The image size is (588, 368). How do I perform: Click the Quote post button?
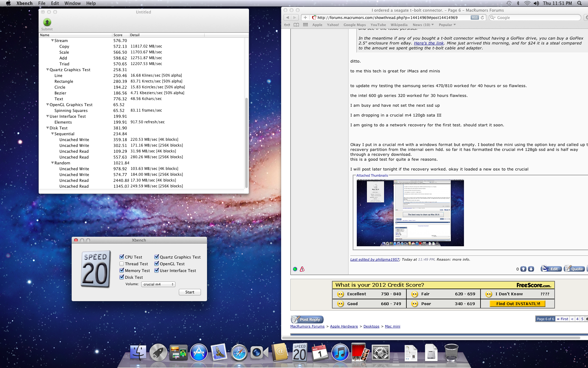coord(575,269)
